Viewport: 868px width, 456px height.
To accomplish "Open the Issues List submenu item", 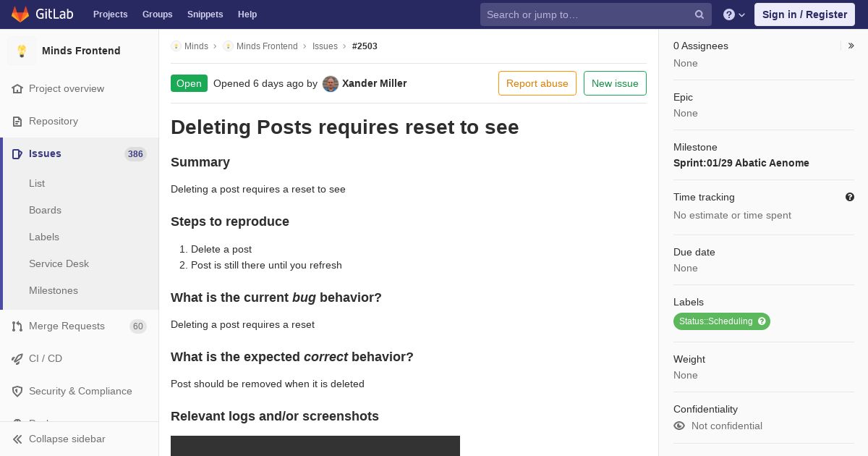I will coord(37,183).
